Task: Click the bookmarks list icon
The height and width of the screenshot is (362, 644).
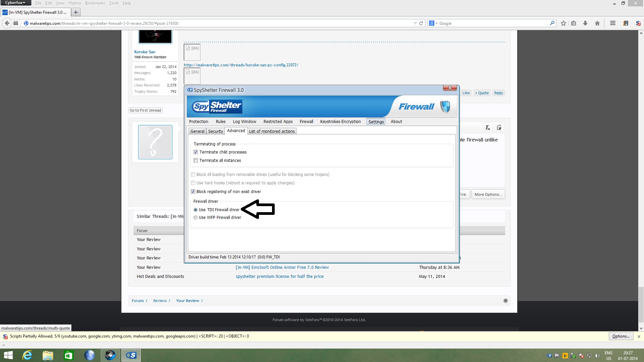Action: click(574, 23)
